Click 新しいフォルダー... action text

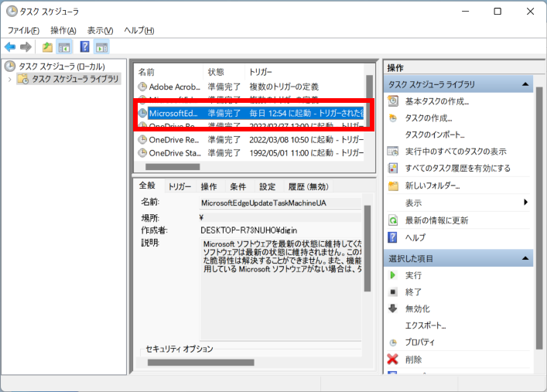click(x=432, y=186)
